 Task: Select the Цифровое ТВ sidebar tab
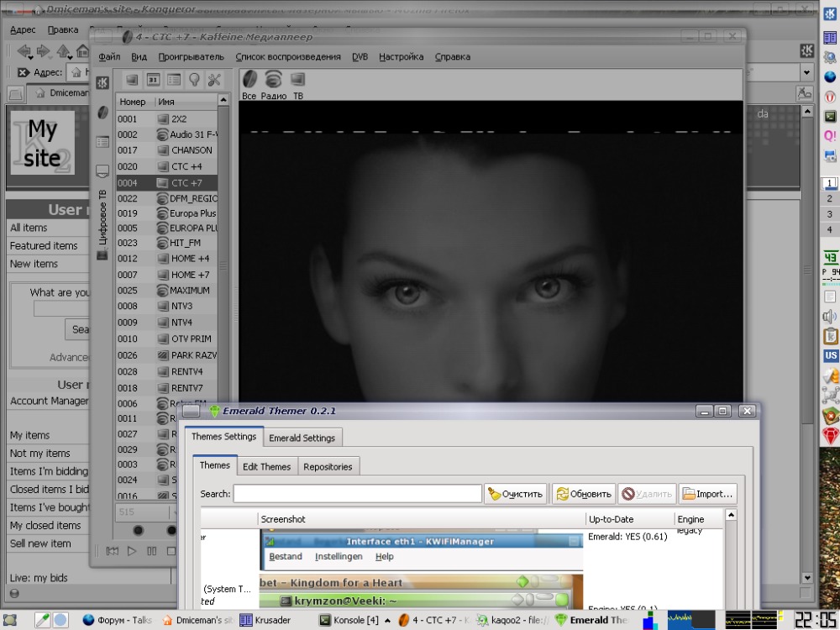coord(102,225)
